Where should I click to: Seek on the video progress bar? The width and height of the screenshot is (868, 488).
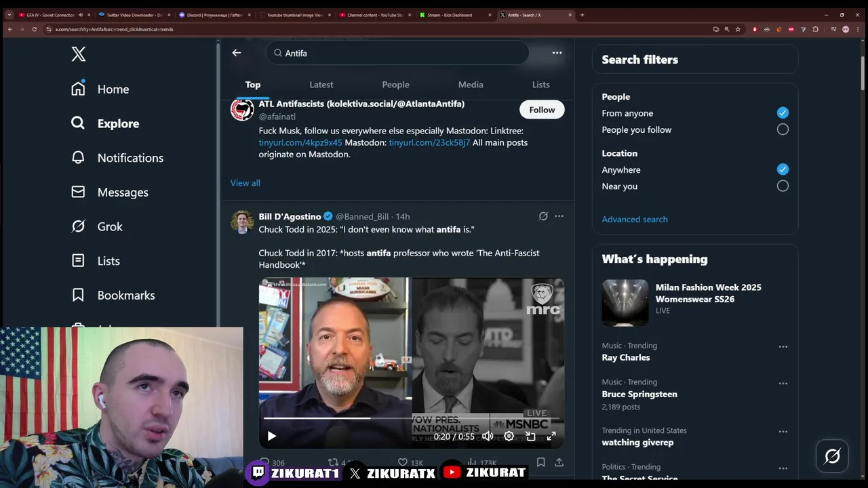(x=411, y=418)
